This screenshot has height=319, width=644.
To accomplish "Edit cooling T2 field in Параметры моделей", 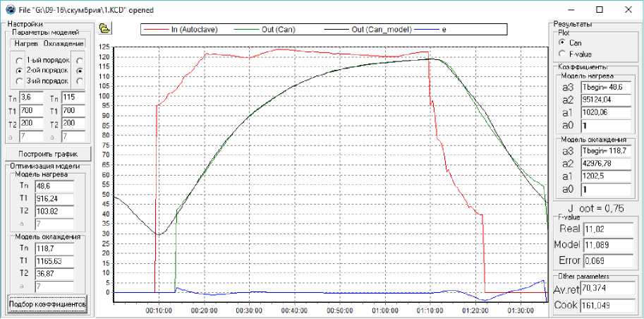I will (x=73, y=124).
